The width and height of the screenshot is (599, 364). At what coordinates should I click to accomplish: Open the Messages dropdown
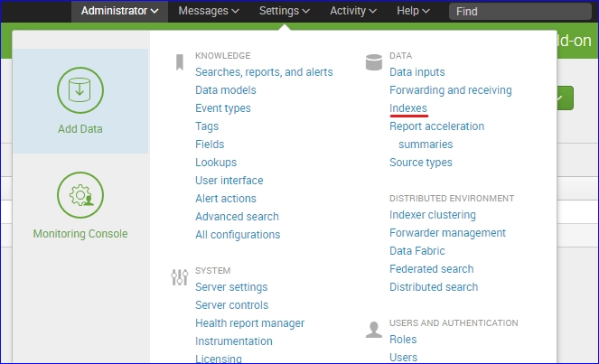[x=209, y=11]
